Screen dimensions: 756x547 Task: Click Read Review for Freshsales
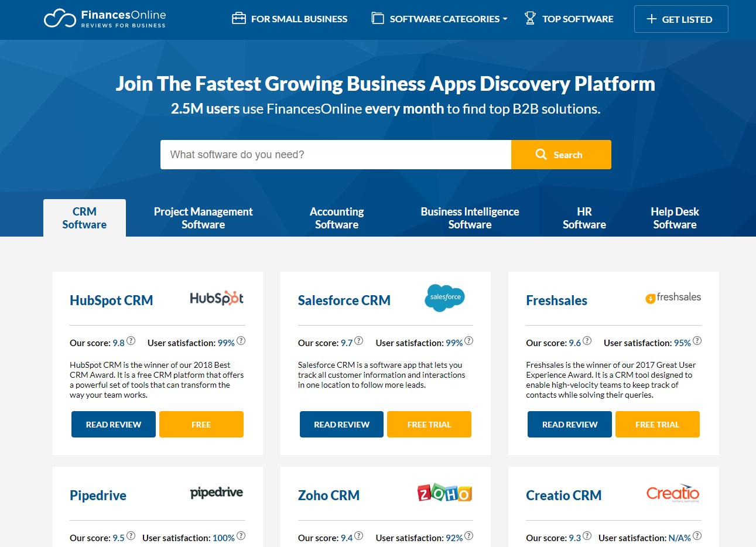click(570, 424)
